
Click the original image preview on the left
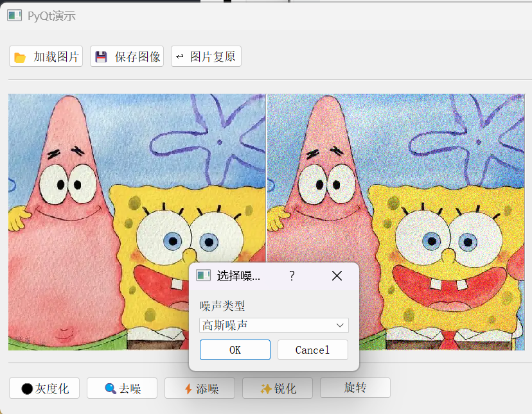pos(137,222)
